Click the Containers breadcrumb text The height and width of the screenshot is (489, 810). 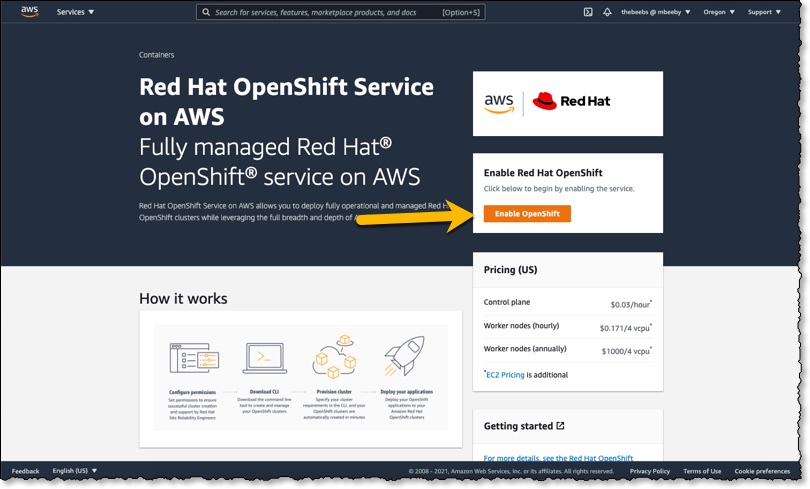pyautogui.click(x=157, y=55)
